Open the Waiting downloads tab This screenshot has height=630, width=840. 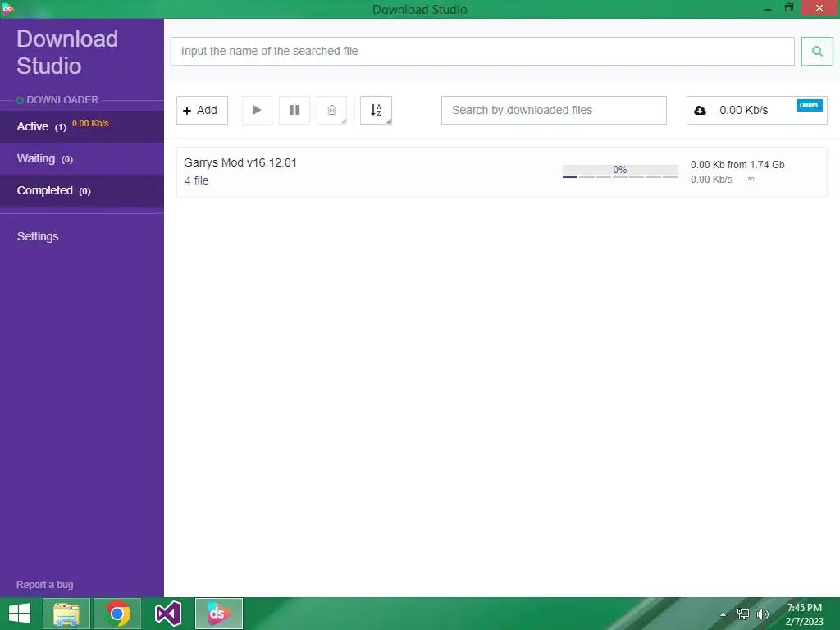82,158
